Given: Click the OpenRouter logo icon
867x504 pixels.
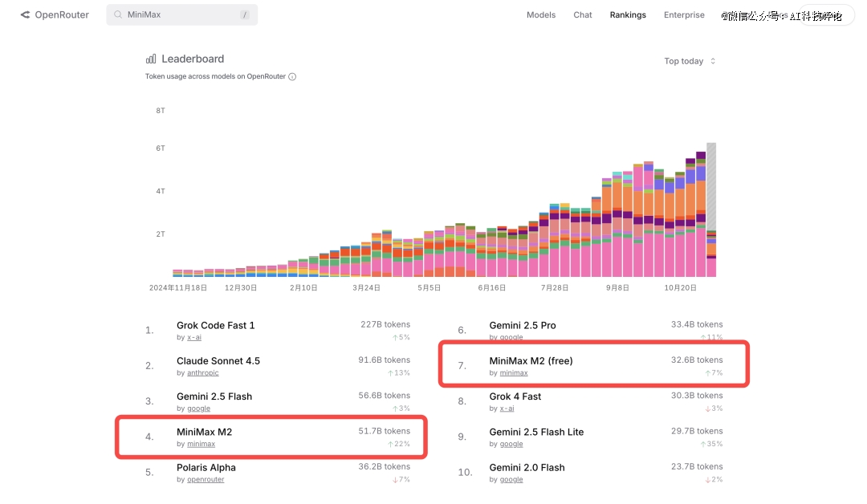Looking at the screenshot, I should click(x=25, y=15).
